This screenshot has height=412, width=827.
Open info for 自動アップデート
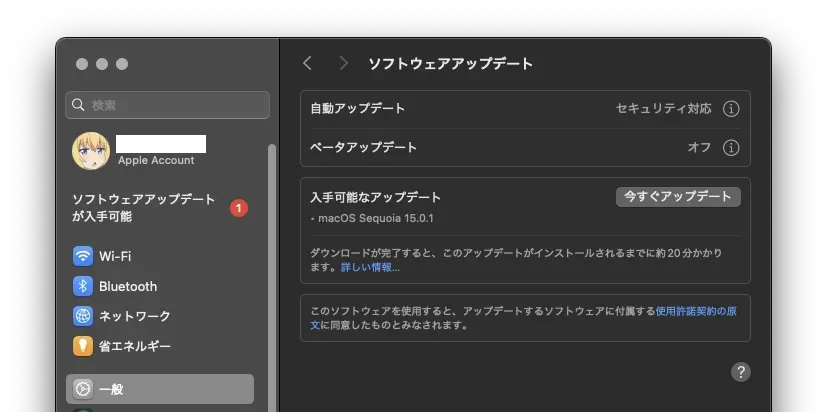[730, 109]
